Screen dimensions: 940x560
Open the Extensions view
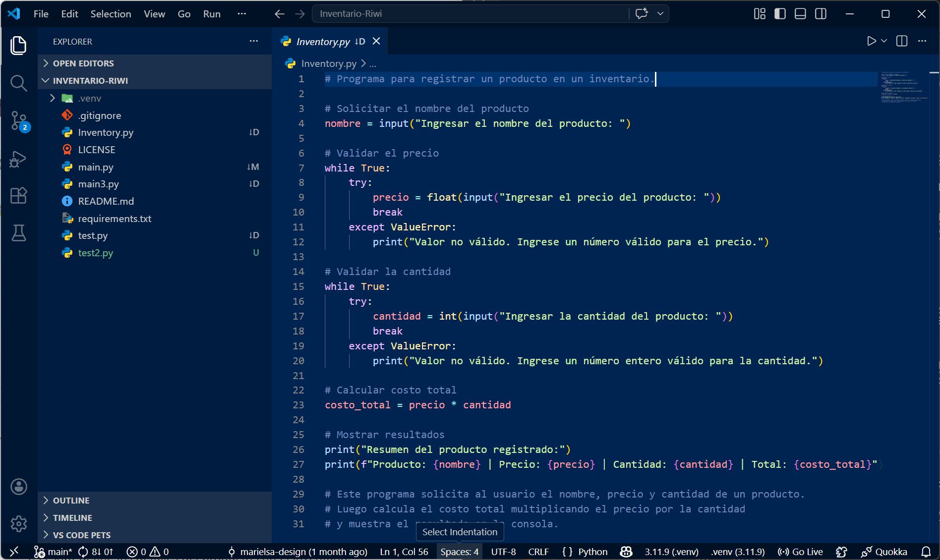pos(18,195)
